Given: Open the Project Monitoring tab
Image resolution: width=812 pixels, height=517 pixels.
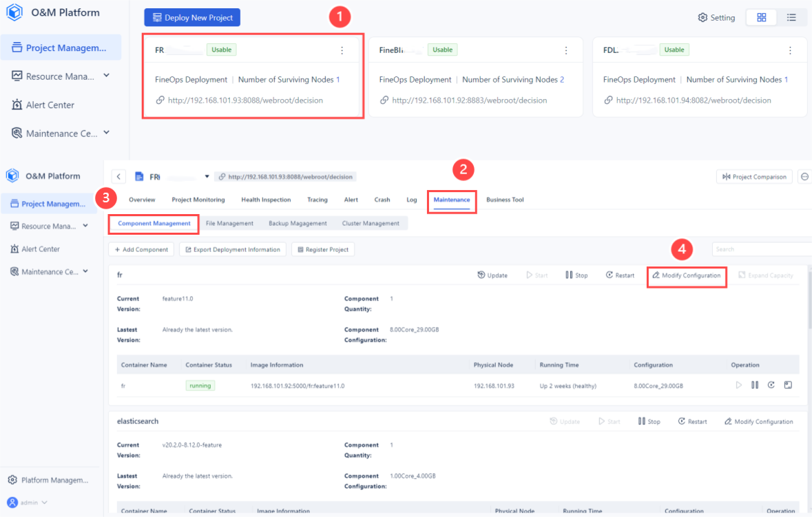Looking at the screenshot, I should 198,200.
